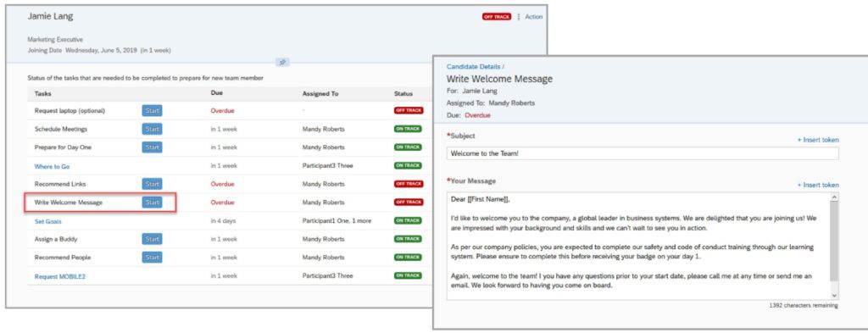868x333 pixels.
Task: Insert token into the Subject field
Action: click(x=818, y=140)
